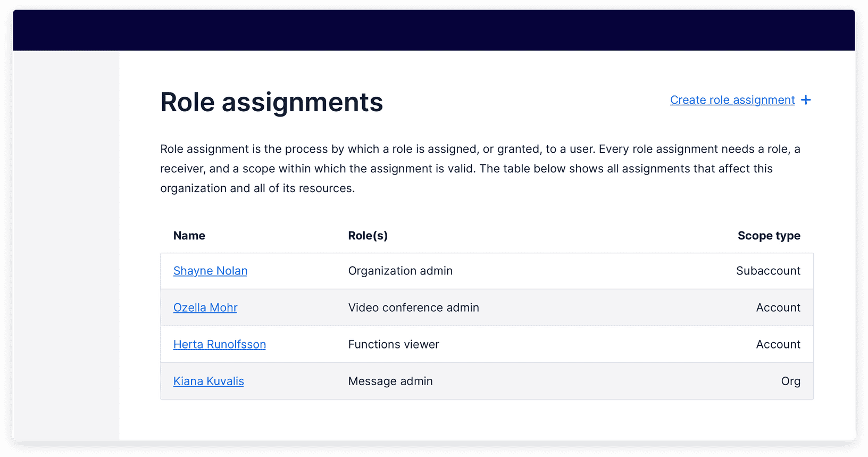Select the Message admin role cell
868x457 pixels.
[390, 381]
